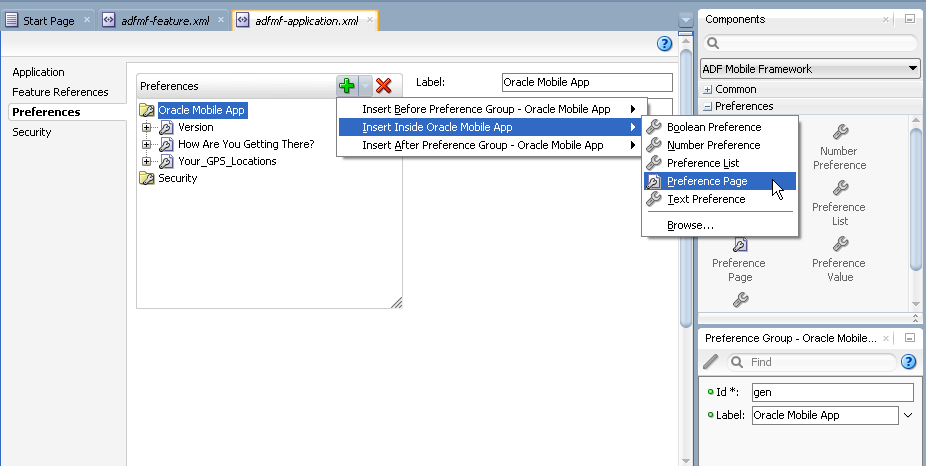
Task: Switch to adfmf-feature.xml tab
Action: point(164,21)
